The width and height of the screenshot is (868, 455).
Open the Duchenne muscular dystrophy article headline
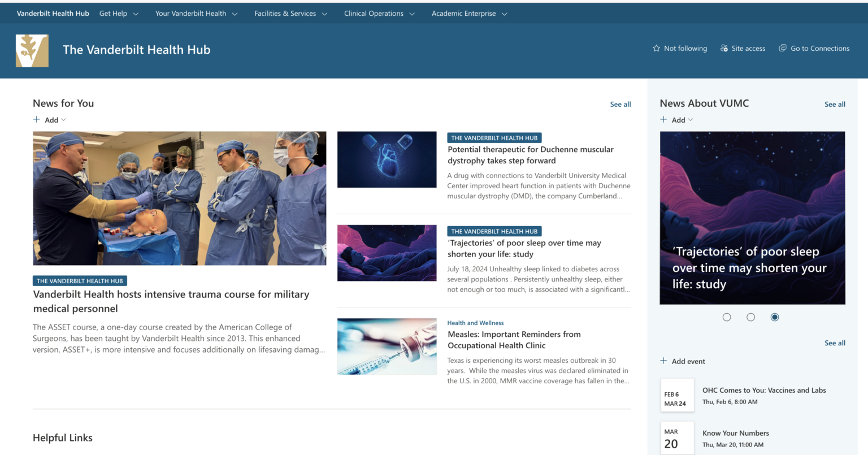click(x=530, y=155)
